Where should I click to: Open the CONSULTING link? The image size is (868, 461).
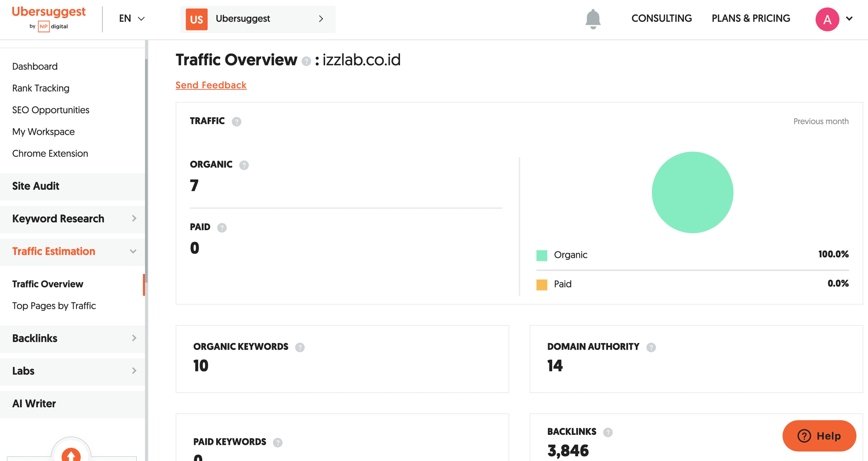click(661, 18)
